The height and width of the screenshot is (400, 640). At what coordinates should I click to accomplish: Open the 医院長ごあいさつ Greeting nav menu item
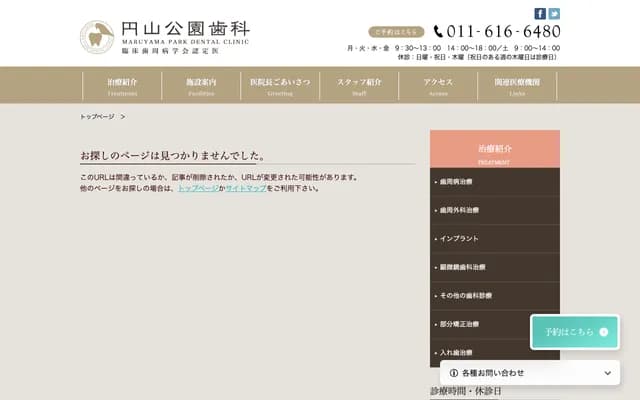tap(280, 86)
